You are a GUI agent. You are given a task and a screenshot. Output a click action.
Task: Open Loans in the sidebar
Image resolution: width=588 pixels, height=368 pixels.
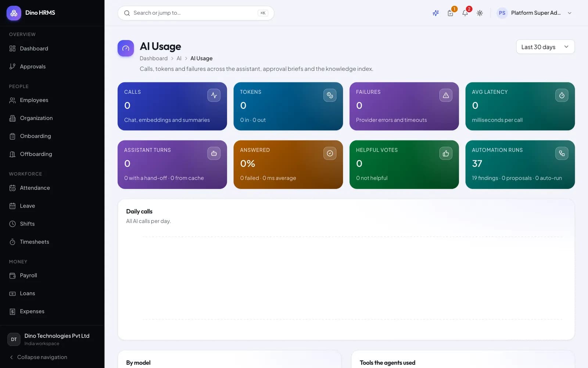(x=52, y=293)
